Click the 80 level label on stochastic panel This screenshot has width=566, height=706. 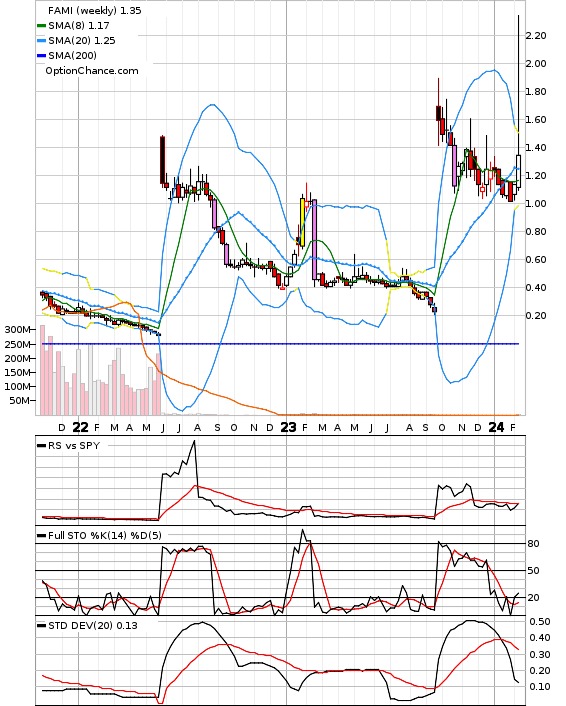pos(533,544)
